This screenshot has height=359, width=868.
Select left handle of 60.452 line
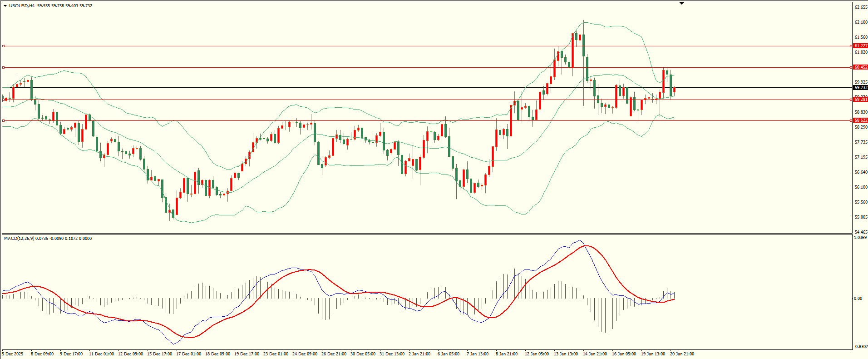(4, 67)
